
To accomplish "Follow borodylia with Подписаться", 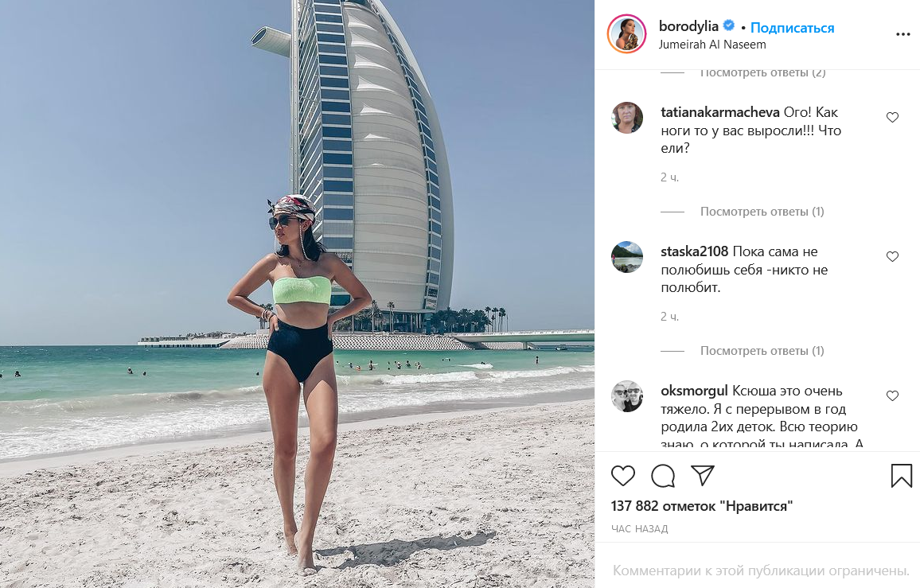I will pyautogui.click(x=792, y=28).
